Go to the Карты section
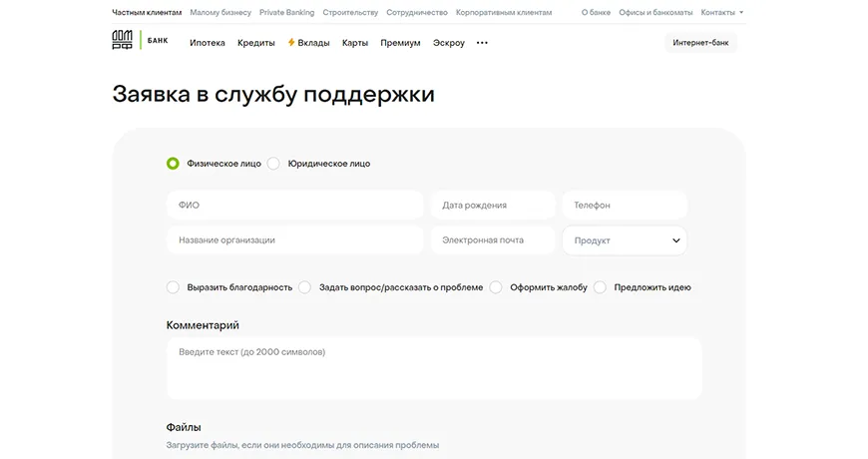868x459 pixels. (354, 43)
